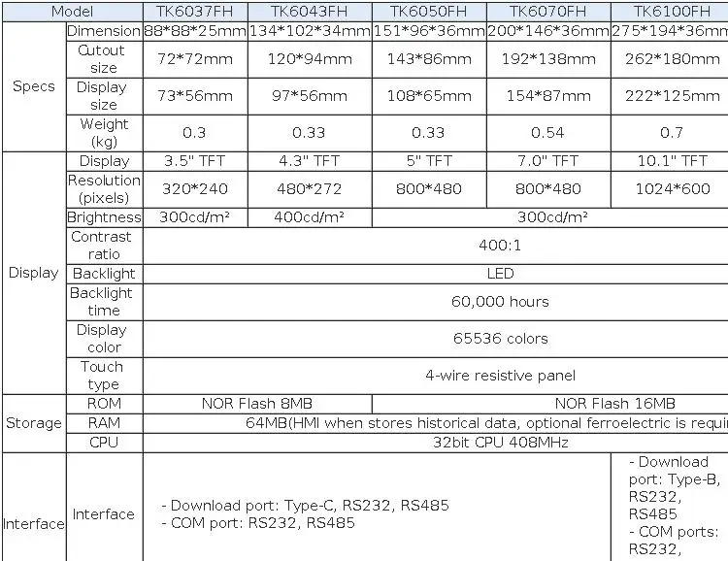728x561 pixels.
Task: Select brightness value 400cd/m²
Action: click(x=310, y=217)
